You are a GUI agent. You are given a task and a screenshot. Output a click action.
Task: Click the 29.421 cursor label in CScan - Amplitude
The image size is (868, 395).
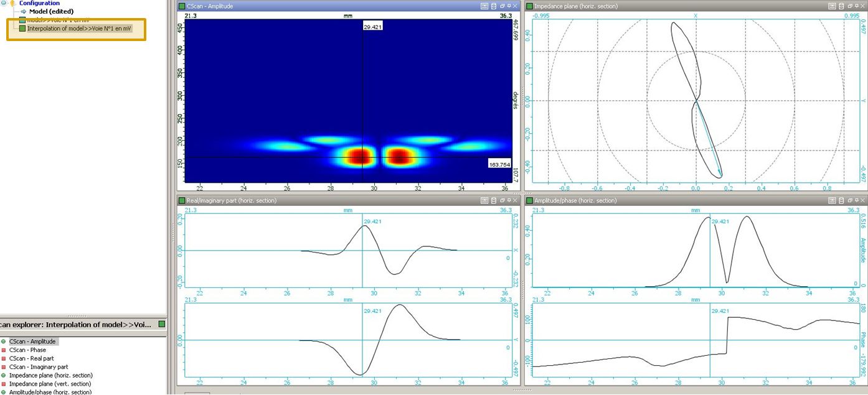[x=373, y=27]
